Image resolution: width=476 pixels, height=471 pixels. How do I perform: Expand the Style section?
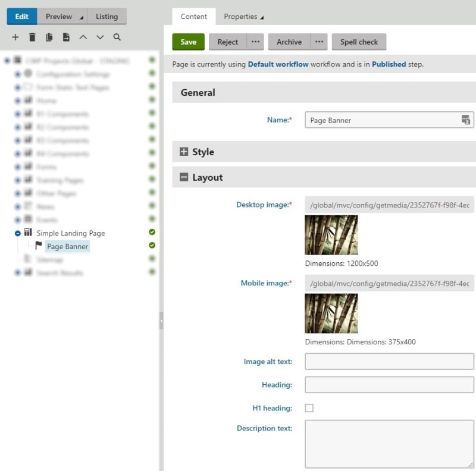click(184, 152)
